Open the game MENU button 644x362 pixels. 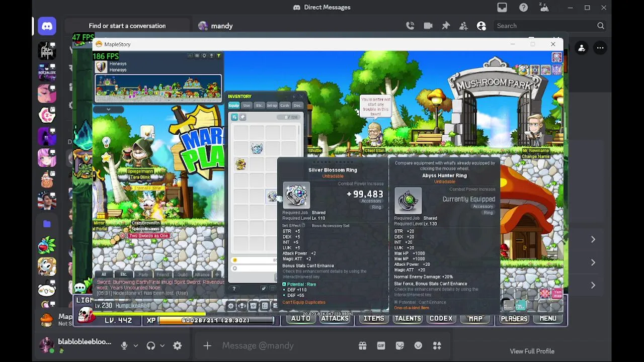pos(548,319)
